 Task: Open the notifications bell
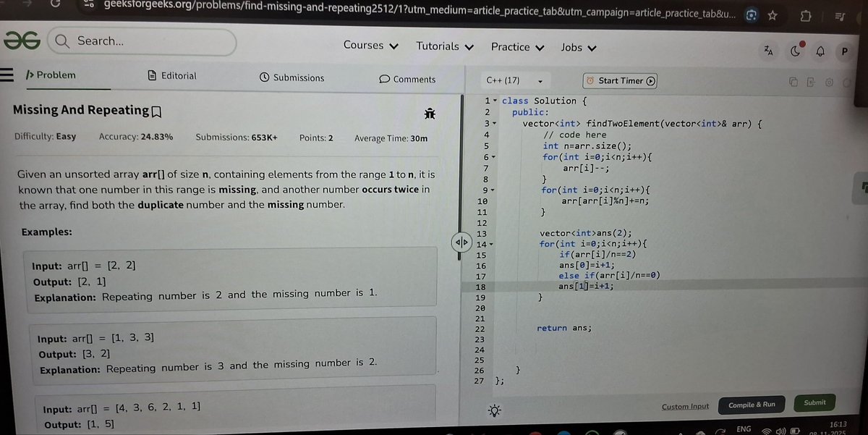coord(820,51)
